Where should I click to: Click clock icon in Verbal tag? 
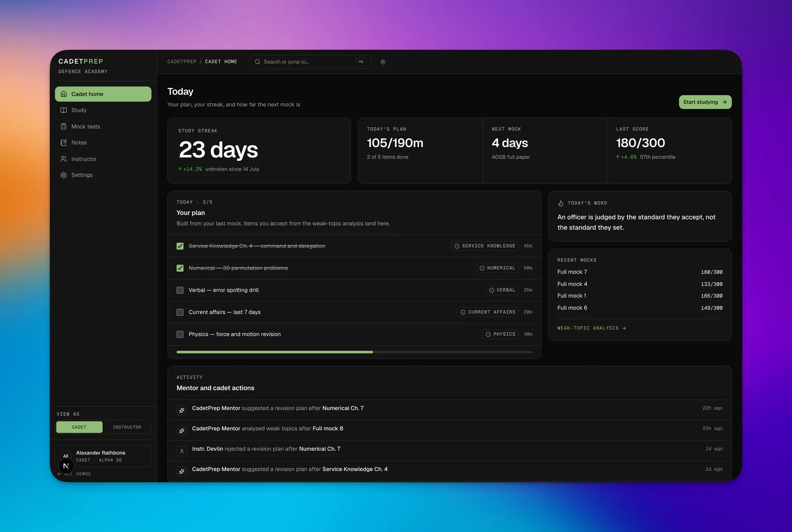tap(491, 290)
